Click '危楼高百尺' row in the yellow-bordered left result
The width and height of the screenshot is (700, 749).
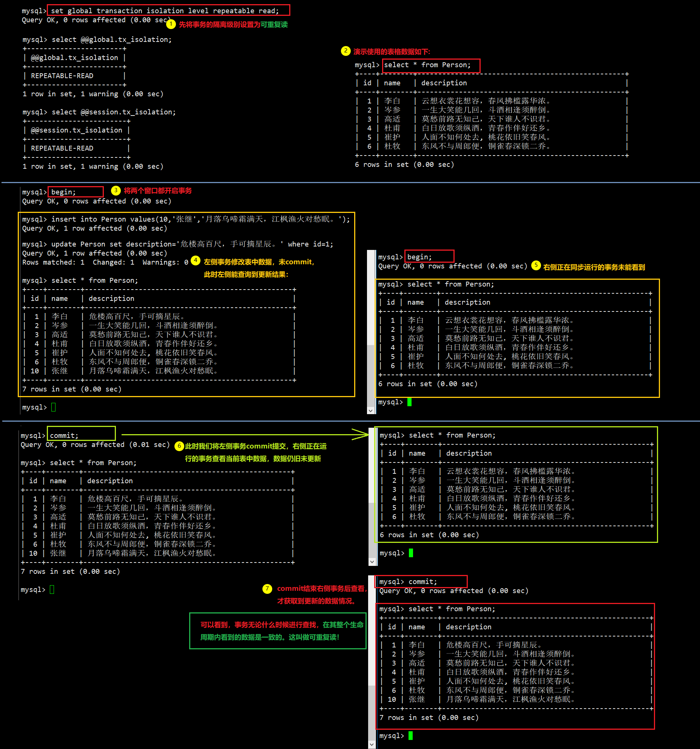(159, 316)
